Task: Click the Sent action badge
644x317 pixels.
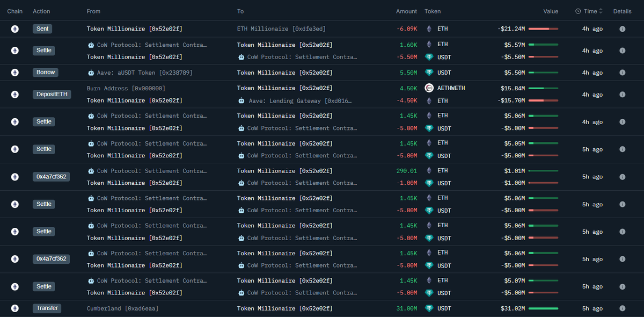Action: pyautogui.click(x=42, y=29)
